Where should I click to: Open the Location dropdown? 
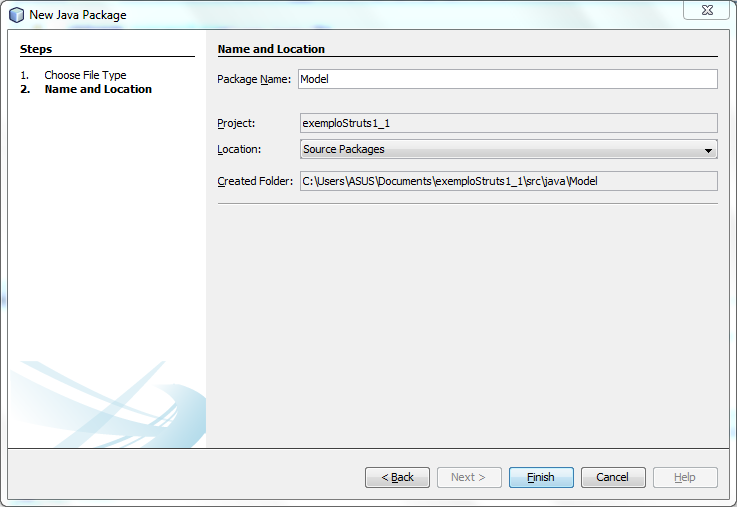(x=509, y=149)
